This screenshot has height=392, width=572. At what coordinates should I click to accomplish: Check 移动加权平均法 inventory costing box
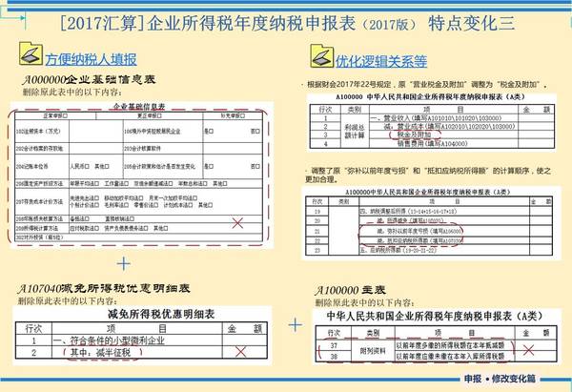[143, 198]
